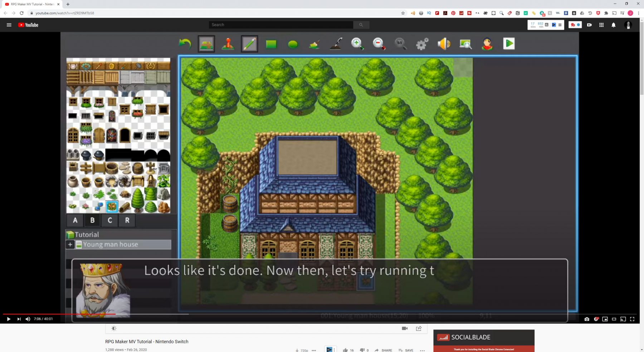Enter fullscreen mode
The width and height of the screenshot is (644, 352).
coord(632,319)
